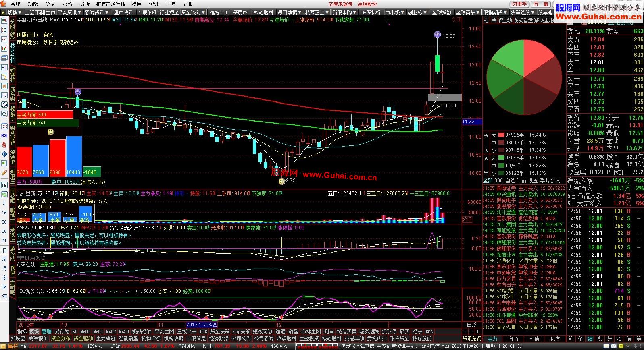Click the red 87925手 buy legend swatch
Viewport: 644px width, 350px height.
point(501,135)
